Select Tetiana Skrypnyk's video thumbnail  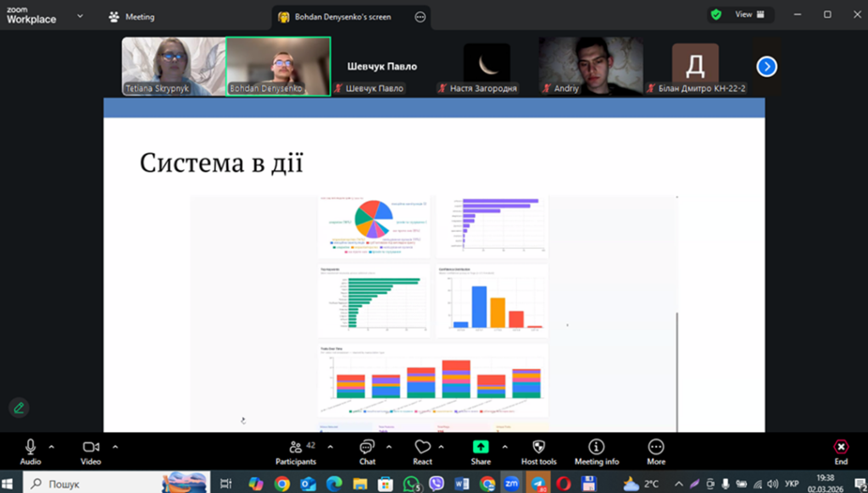click(x=173, y=66)
